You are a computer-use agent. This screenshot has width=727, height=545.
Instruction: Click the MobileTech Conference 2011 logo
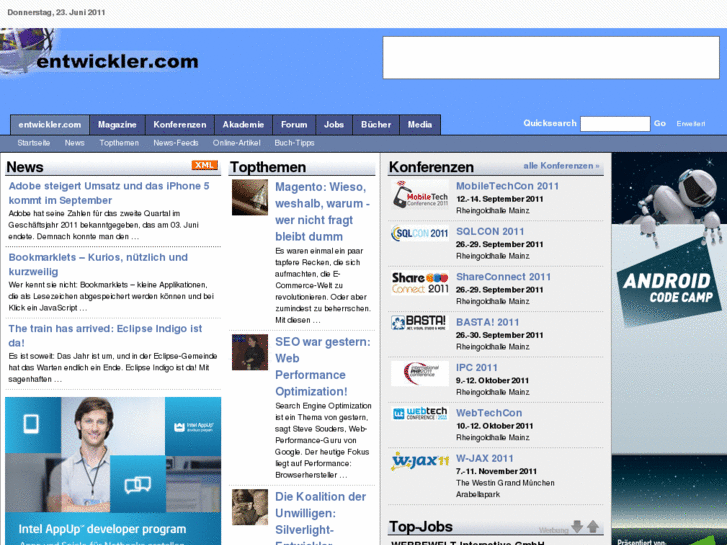420,194
